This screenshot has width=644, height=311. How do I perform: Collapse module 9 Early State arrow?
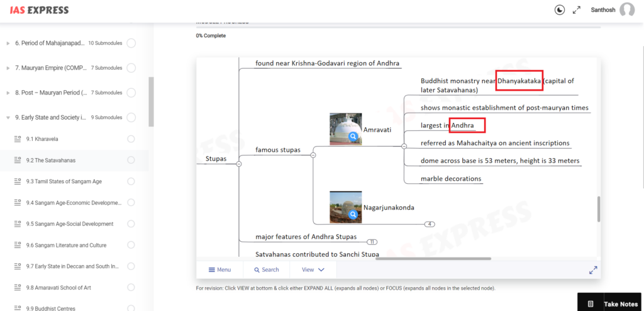[8, 118]
